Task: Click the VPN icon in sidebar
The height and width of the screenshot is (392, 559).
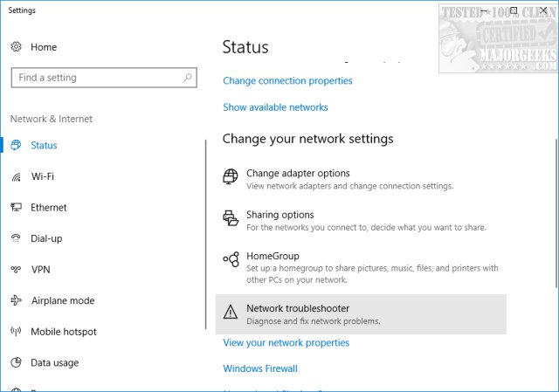Action: (x=17, y=270)
